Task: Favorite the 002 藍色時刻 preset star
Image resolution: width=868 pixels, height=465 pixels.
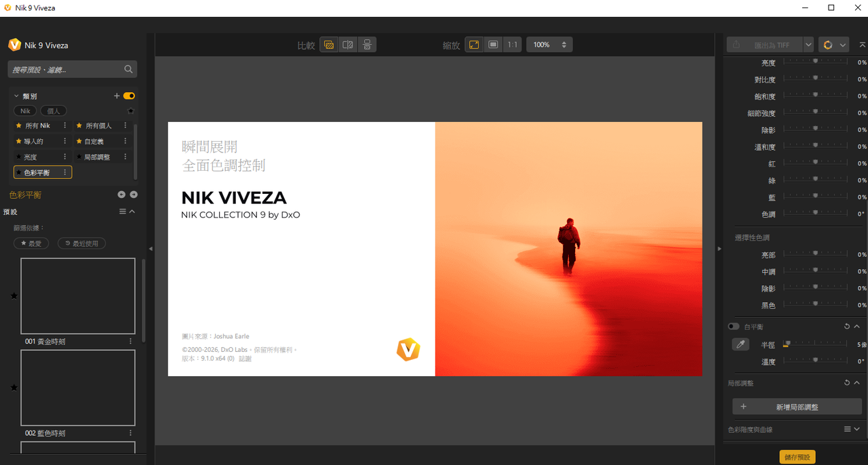Action: coord(14,388)
